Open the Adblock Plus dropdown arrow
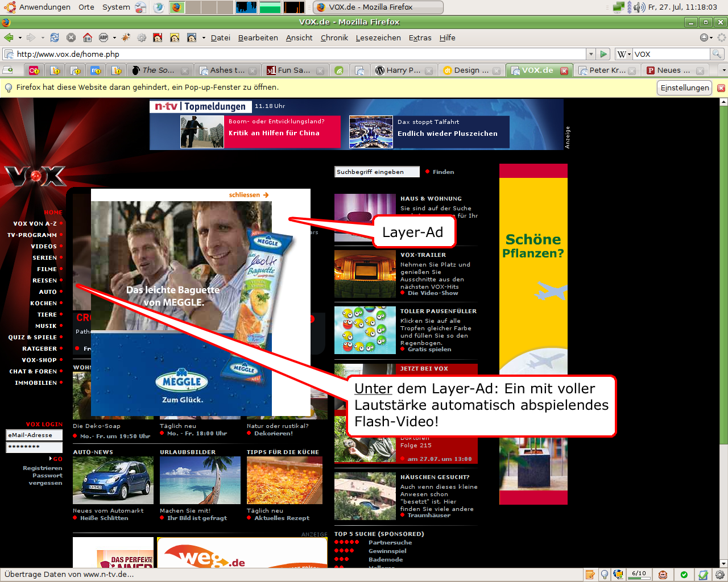This screenshot has height=582, width=728. click(x=114, y=38)
